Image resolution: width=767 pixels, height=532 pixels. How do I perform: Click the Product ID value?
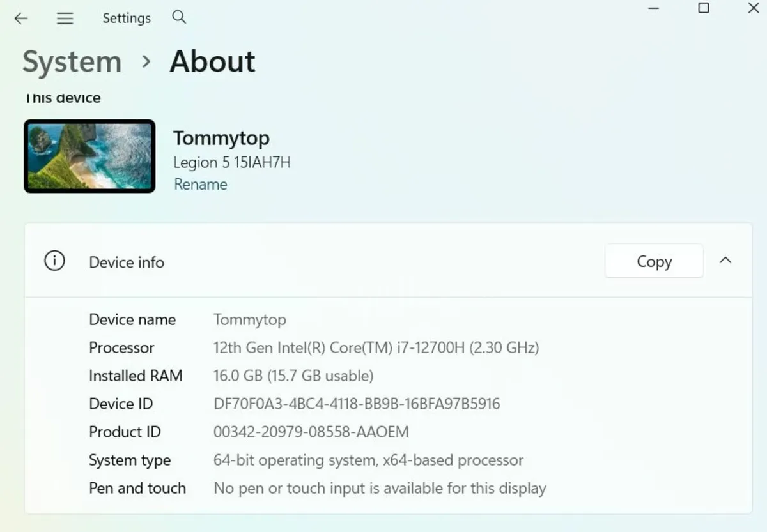tap(311, 432)
